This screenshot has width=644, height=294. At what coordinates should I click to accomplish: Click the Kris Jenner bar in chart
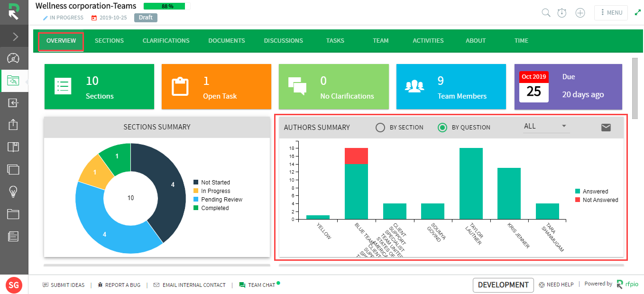[509, 193]
